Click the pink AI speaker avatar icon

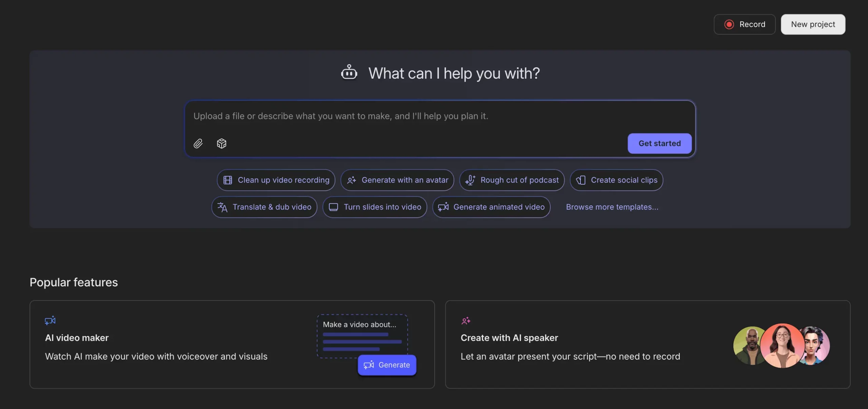466,320
